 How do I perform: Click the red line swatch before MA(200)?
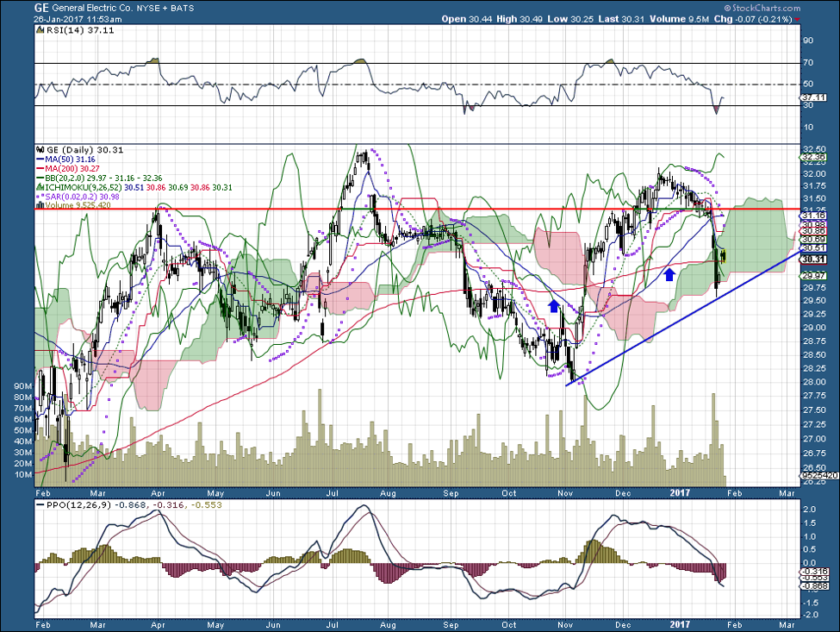[40, 169]
